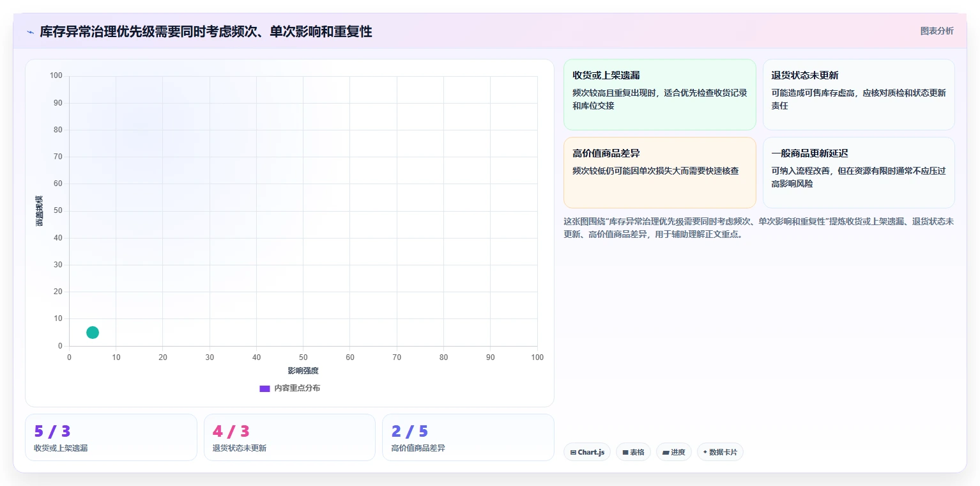Click 退货状态未更新 label under 4 / 3

point(240,448)
